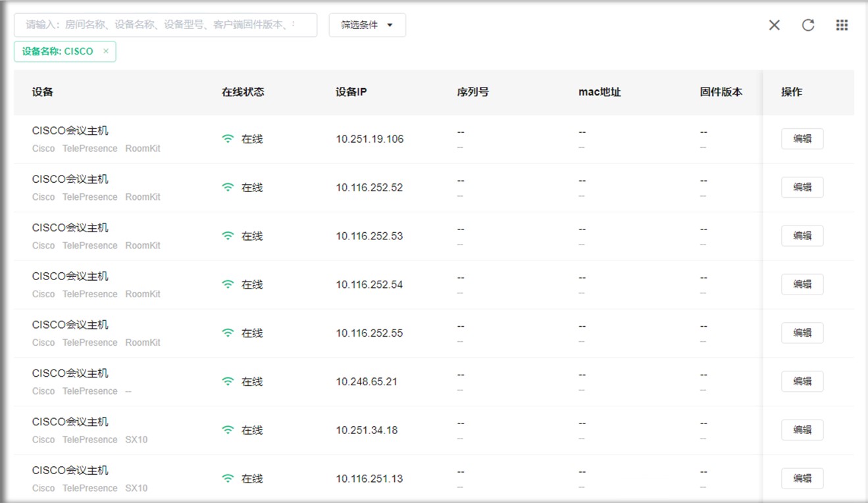Screen dimensions: 868x503
Task: Click the 操作 column header
Action: pos(792,92)
